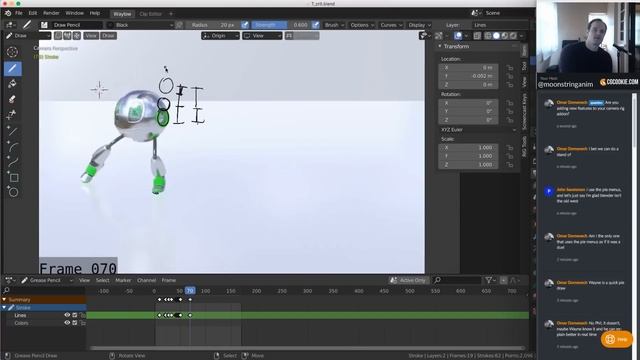Open the Window menu
Screen dimensions: 640x360
(74, 13)
